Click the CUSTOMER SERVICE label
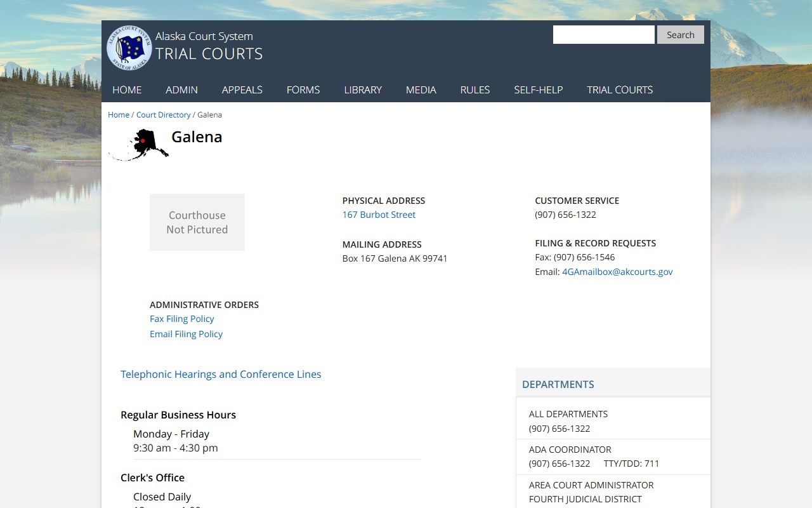 [x=577, y=201]
